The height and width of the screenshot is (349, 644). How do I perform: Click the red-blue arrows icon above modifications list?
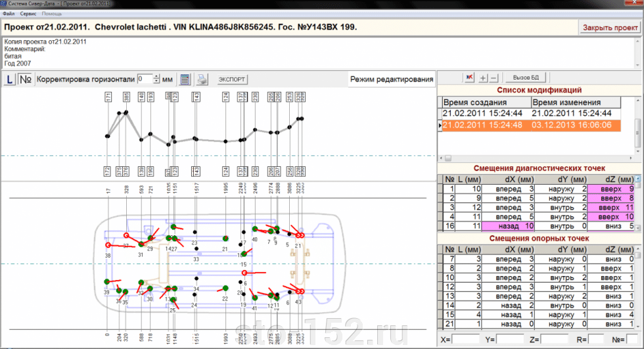tap(469, 78)
